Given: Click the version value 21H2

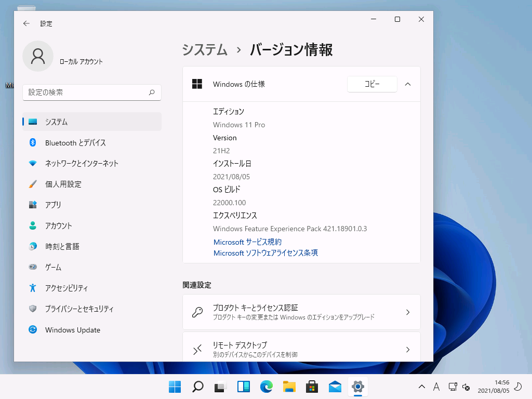Looking at the screenshot, I should 221,151.
